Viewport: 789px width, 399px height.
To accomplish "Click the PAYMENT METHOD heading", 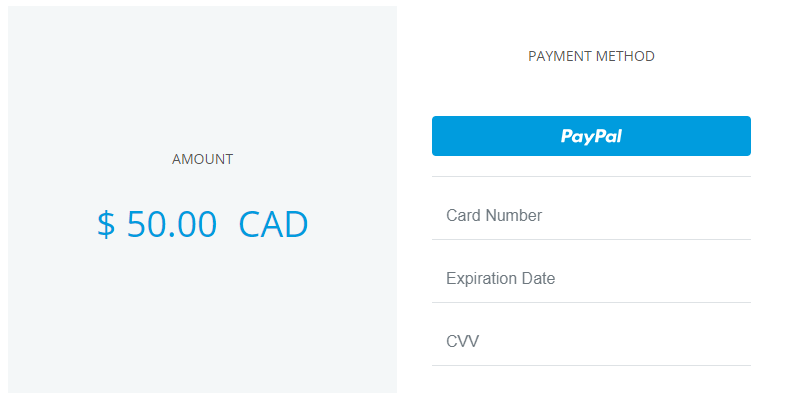I will point(591,56).
